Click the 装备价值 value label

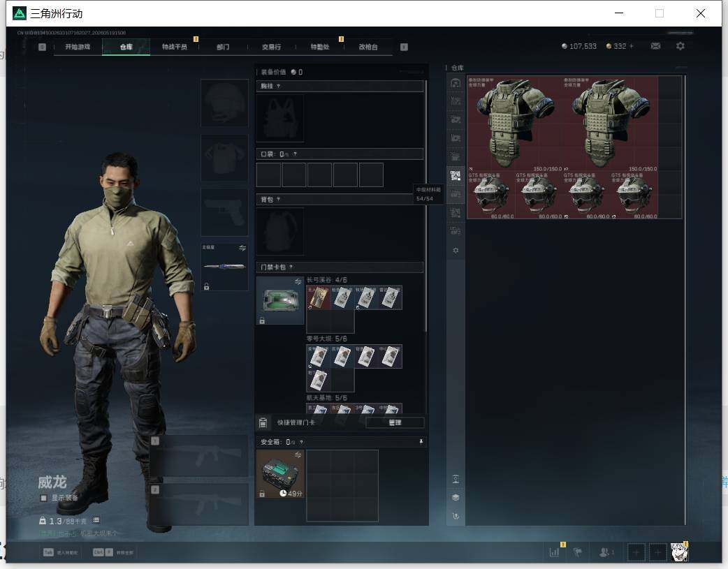pyautogui.click(x=282, y=72)
